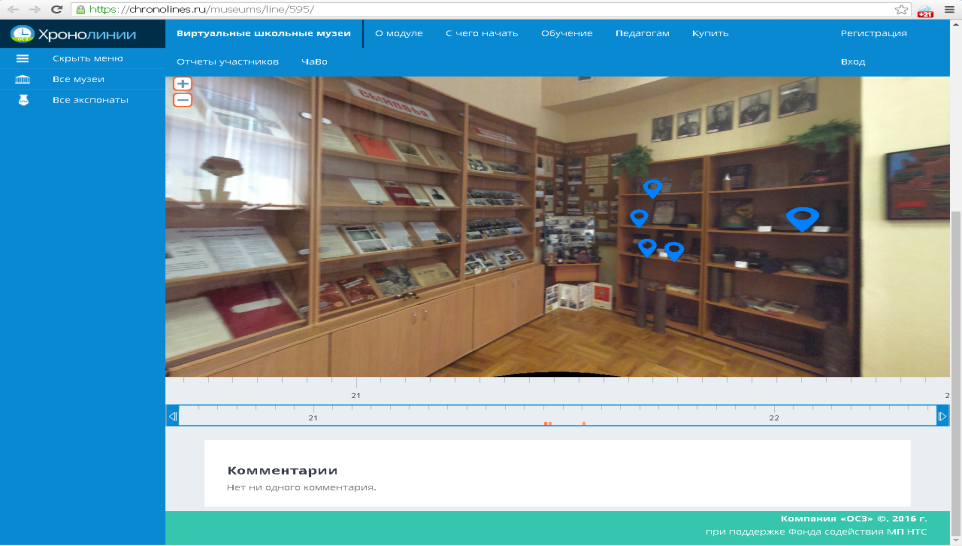Image resolution: width=962 pixels, height=546 pixels.
Task: Click the exhibits icon beside Все экспонаты
Action: (x=23, y=100)
